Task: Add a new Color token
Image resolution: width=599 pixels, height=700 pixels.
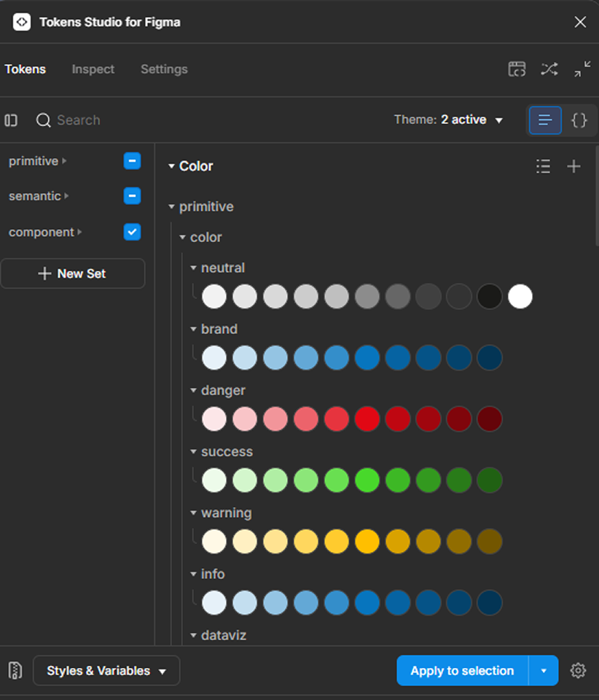Action: tap(574, 166)
